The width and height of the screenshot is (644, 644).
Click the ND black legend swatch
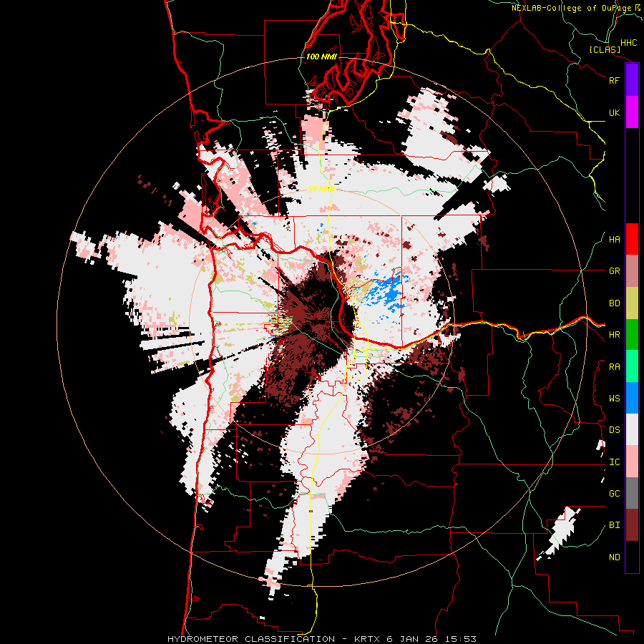point(632,557)
